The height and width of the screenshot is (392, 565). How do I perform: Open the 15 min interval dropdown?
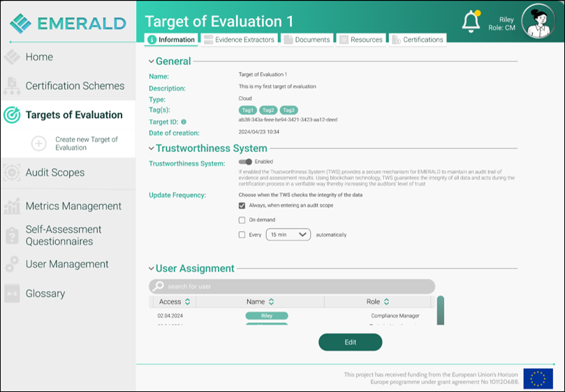288,234
